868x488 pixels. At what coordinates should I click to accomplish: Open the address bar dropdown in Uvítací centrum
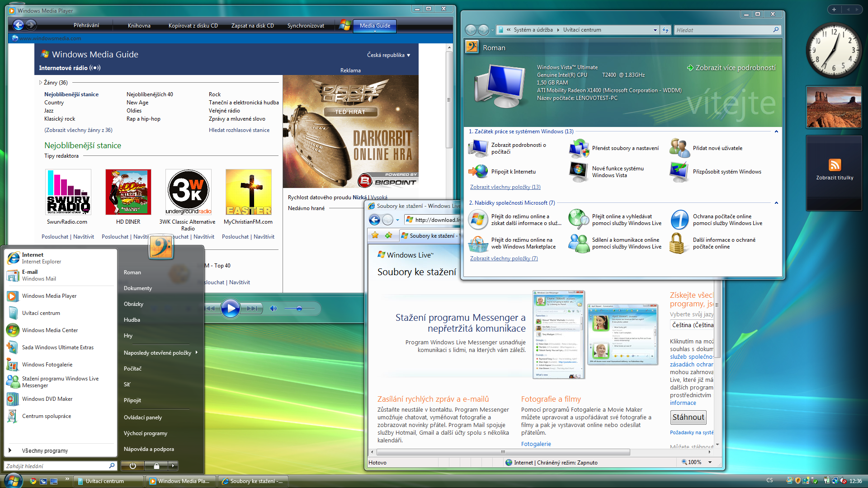tap(655, 30)
